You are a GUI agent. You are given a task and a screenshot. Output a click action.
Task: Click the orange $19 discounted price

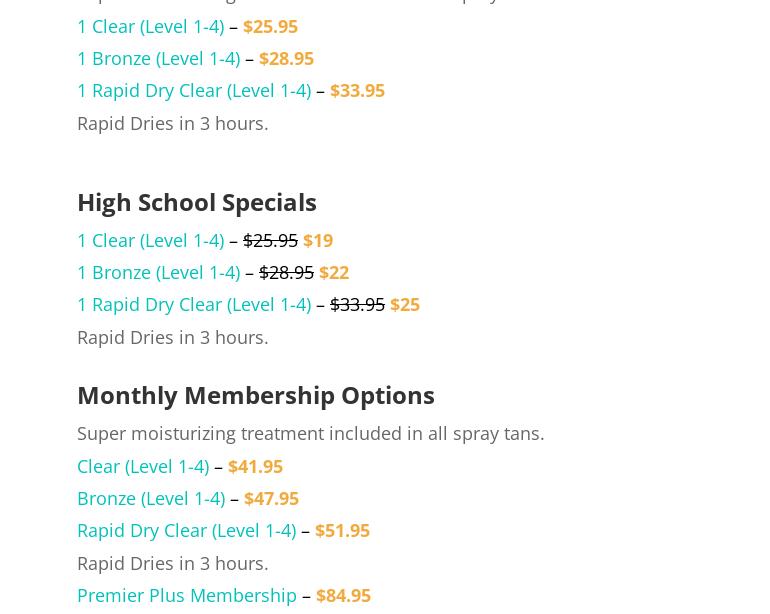click(318, 241)
